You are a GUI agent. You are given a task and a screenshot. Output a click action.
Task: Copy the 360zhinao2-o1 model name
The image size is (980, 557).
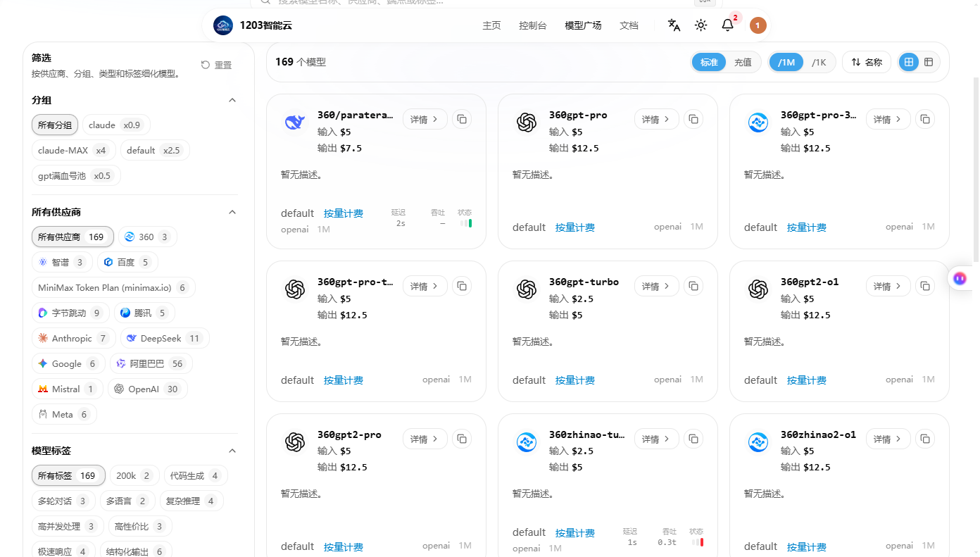925,439
